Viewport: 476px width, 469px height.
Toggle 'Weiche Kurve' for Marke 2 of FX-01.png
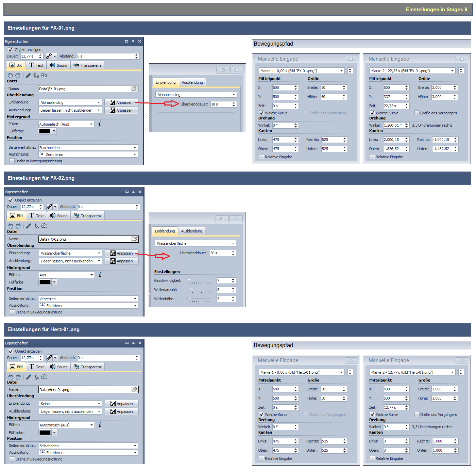point(372,113)
